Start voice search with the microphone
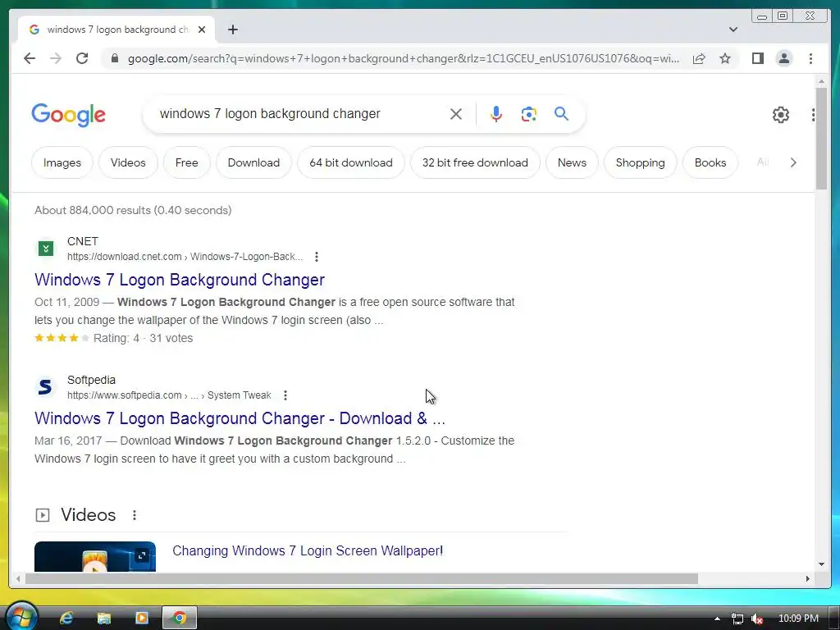Image resolution: width=840 pixels, height=630 pixels. (496, 114)
